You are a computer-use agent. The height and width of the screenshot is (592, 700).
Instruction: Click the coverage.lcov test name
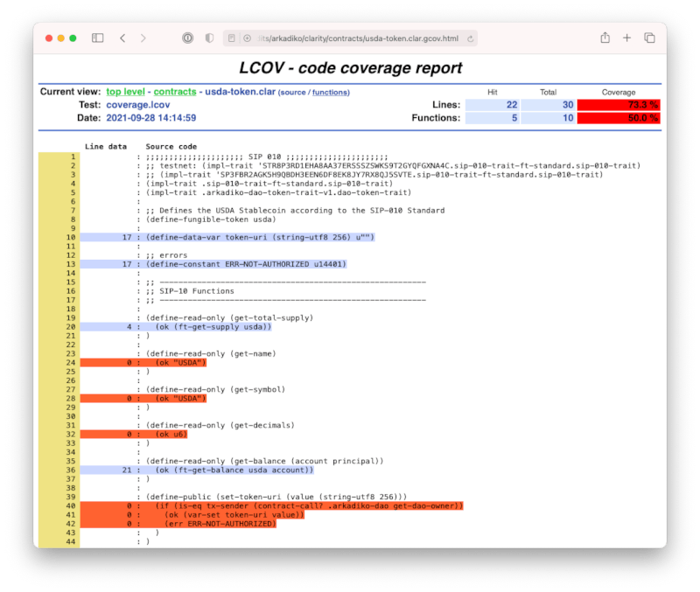138,105
